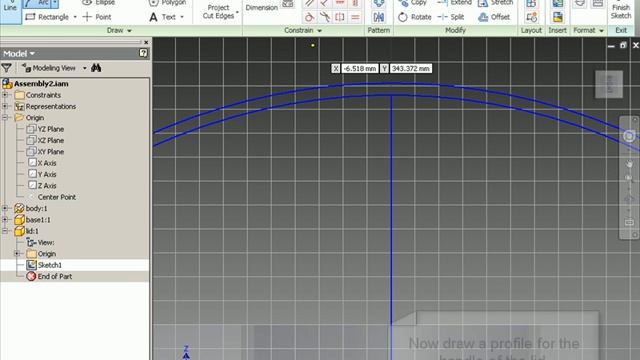Screen dimensions: 640x360
Task: Open the Rectangle dropdown arrow
Action: [x=75, y=17]
